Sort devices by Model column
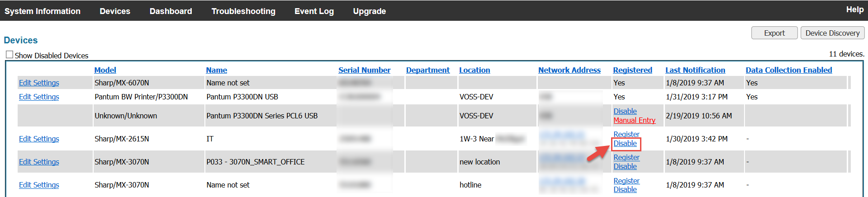 [x=105, y=70]
